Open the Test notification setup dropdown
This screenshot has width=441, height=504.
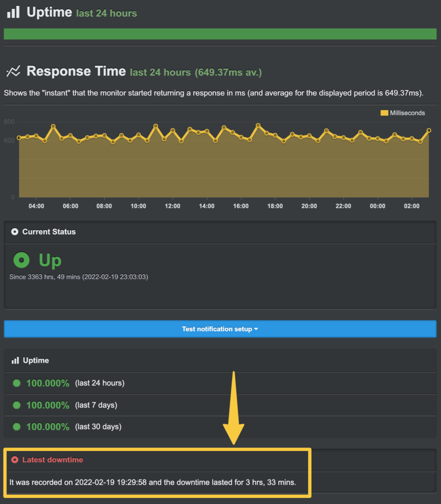[x=220, y=329]
